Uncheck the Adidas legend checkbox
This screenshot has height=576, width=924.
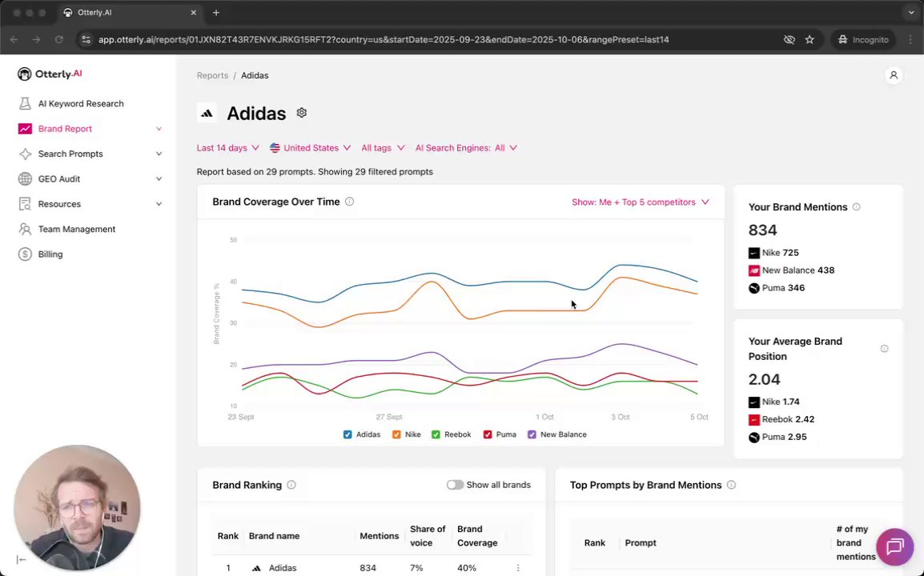coord(348,434)
